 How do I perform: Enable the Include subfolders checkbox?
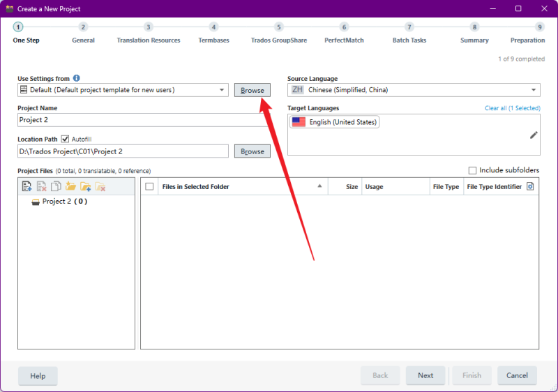point(473,170)
